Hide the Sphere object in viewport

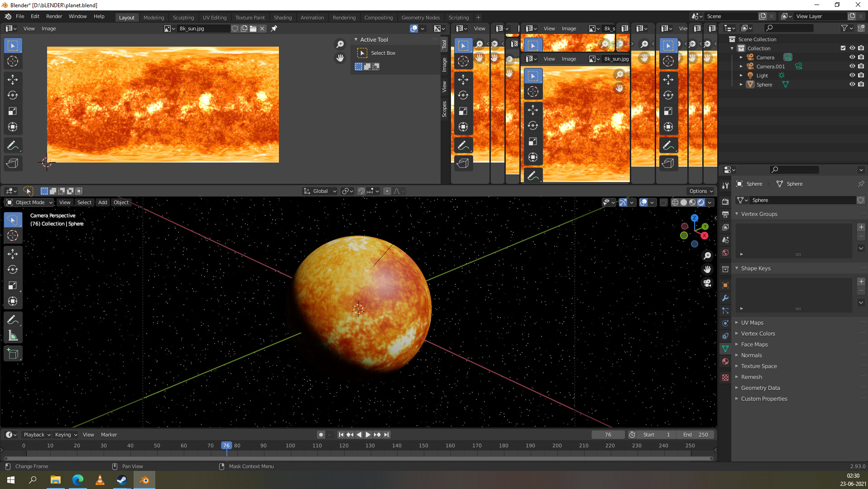pyautogui.click(x=852, y=84)
